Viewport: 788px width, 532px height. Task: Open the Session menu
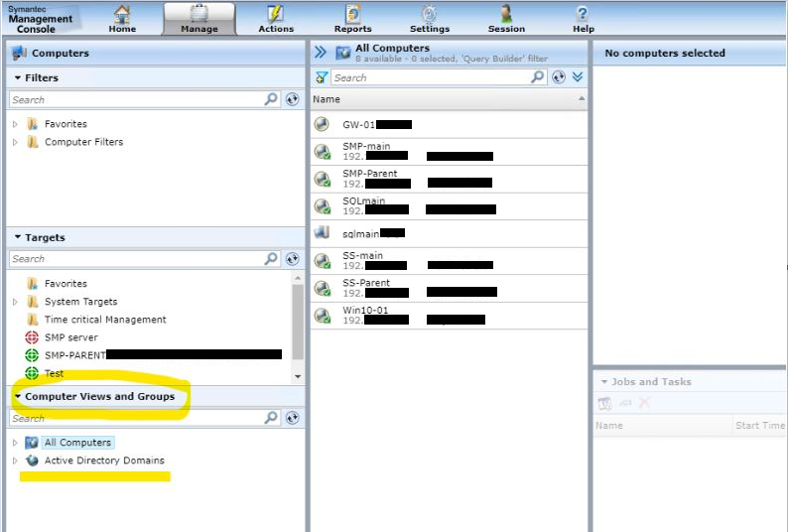coord(506,19)
